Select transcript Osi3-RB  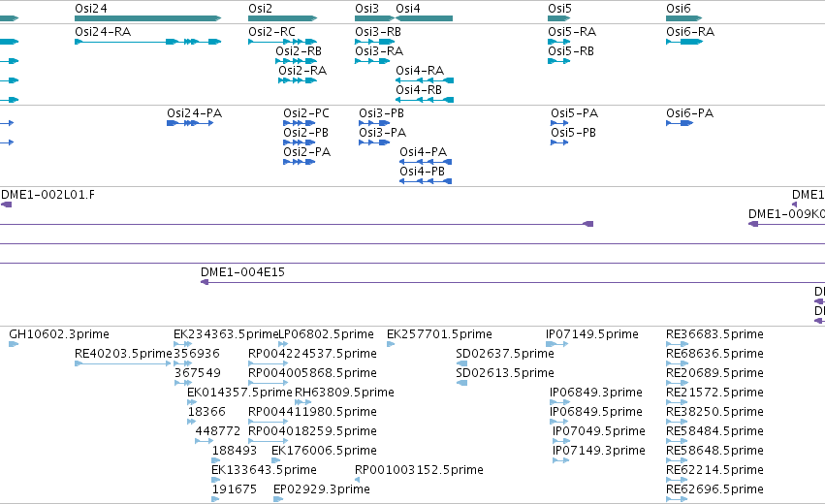click(374, 42)
